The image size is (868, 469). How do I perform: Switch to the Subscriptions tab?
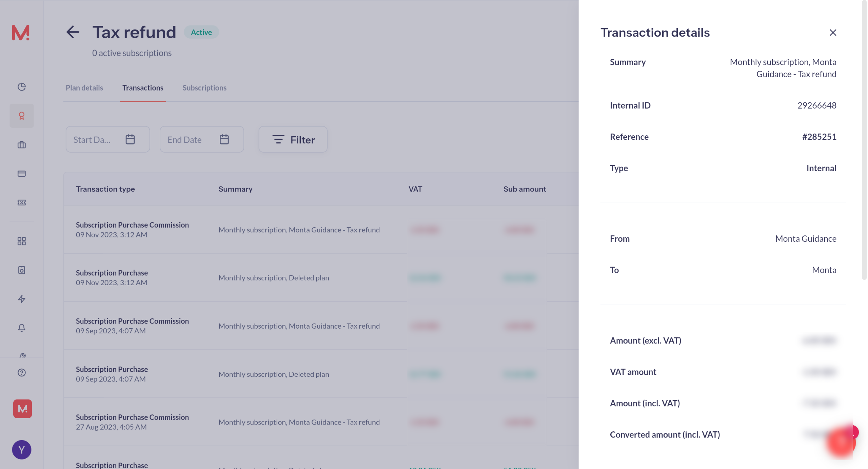(x=204, y=88)
